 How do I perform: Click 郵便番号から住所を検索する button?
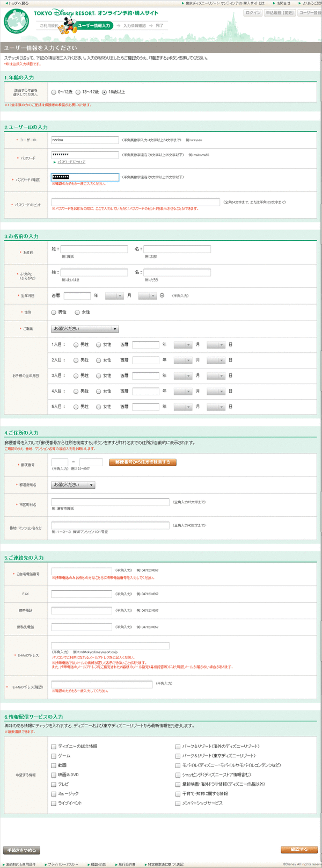[x=143, y=462]
